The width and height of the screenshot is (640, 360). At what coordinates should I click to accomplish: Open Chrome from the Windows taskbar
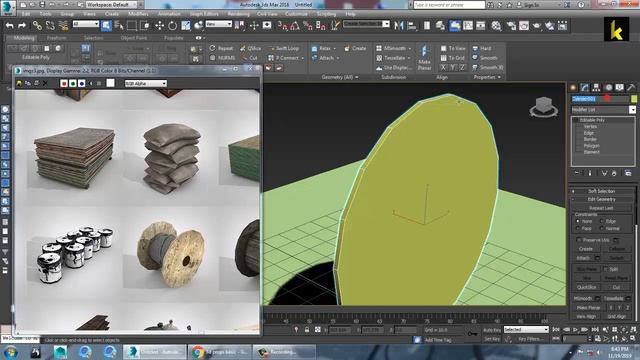pyautogui.click(x=220, y=351)
